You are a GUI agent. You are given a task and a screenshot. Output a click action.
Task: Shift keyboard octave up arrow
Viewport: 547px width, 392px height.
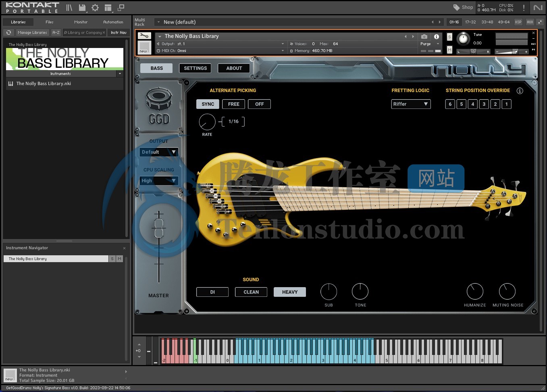[x=139, y=344]
